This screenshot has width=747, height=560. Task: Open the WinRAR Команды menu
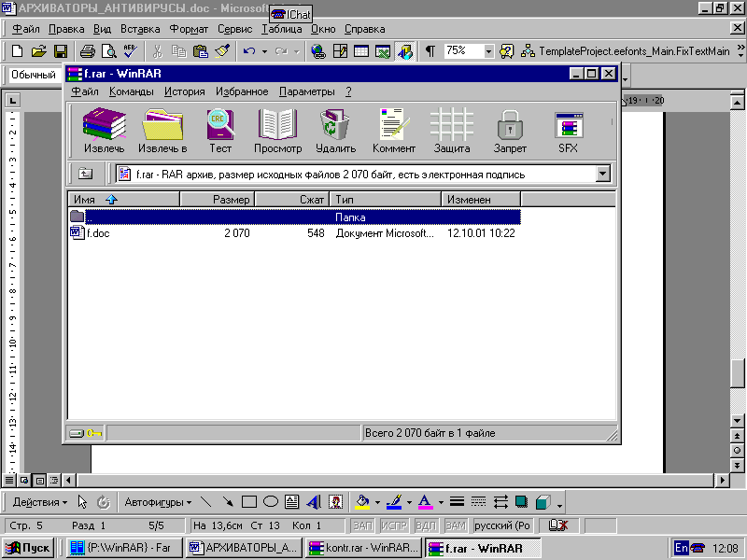point(132,91)
